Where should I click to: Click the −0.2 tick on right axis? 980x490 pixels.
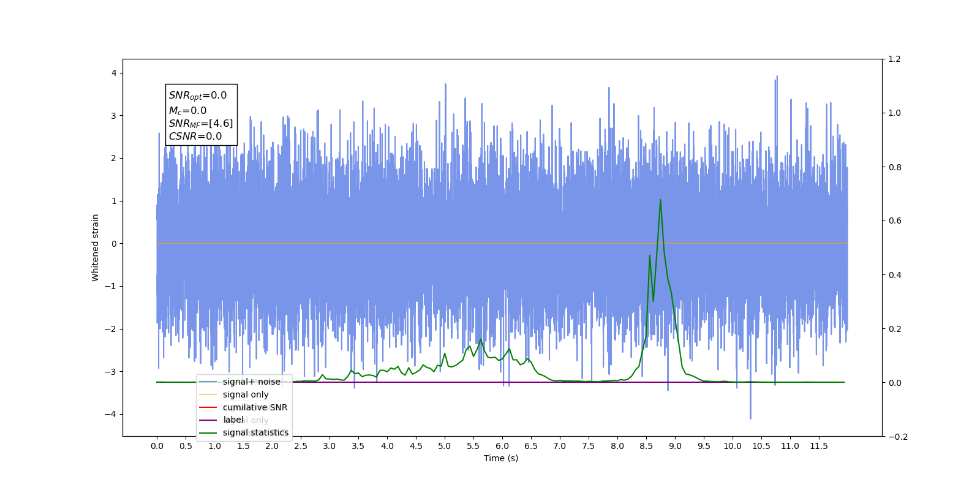click(898, 437)
